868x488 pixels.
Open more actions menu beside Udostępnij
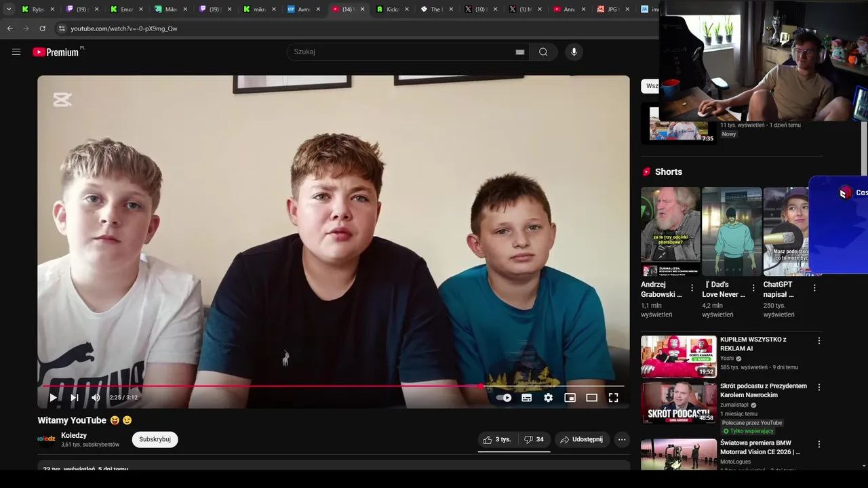pyautogui.click(x=622, y=439)
